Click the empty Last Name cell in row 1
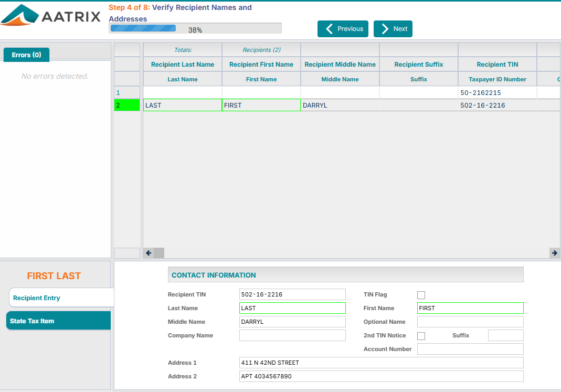Image resolution: width=561 pixels, height=392 pixels. [183, 93]
